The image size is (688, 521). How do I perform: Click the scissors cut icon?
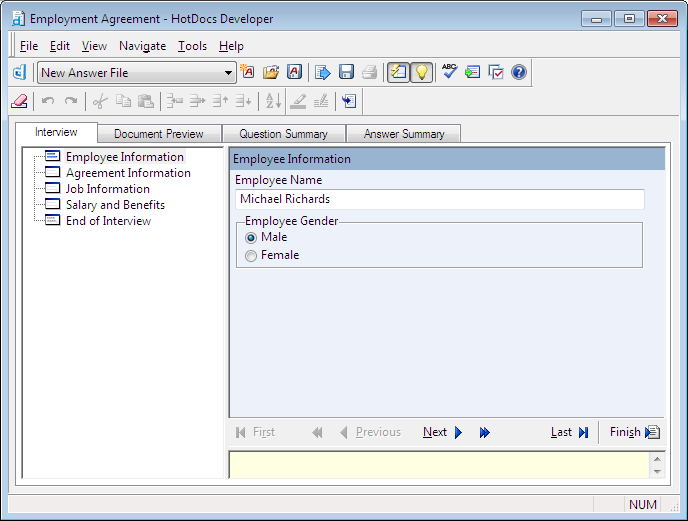pyautogui.click(x=100, y=101)
